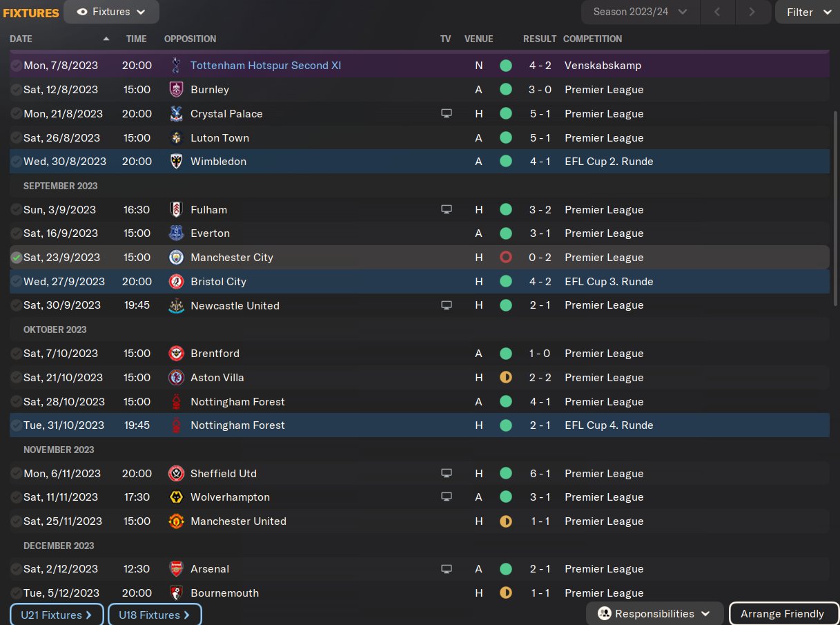Click the Everton club badge
Image resolution: width=840 pixels, height=625 pixels.
(x=176, y=233)
